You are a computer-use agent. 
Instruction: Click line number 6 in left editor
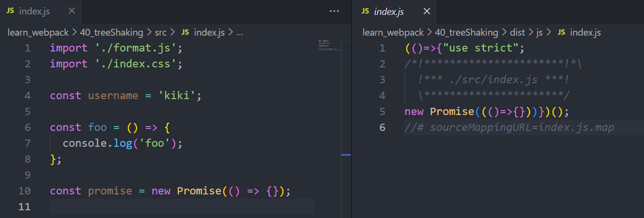27,127
